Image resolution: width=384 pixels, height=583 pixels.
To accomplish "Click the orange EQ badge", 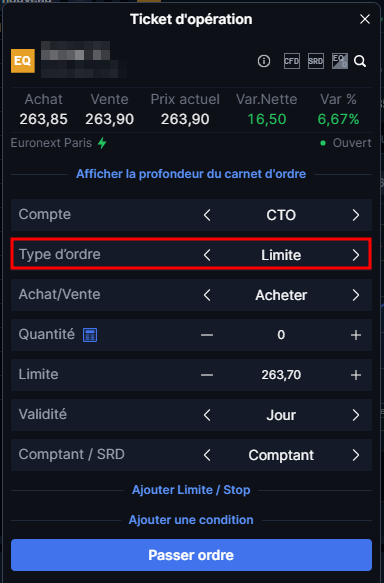I will 23,61.
